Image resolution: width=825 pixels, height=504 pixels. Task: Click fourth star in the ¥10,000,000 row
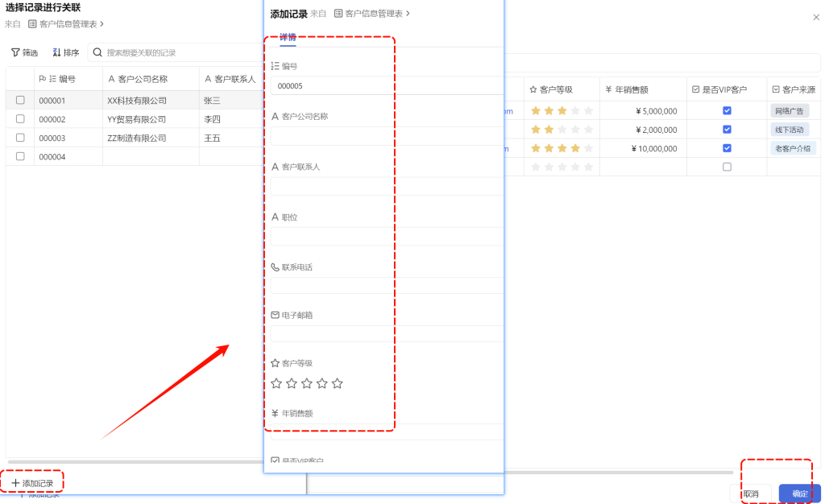[575, 148]
